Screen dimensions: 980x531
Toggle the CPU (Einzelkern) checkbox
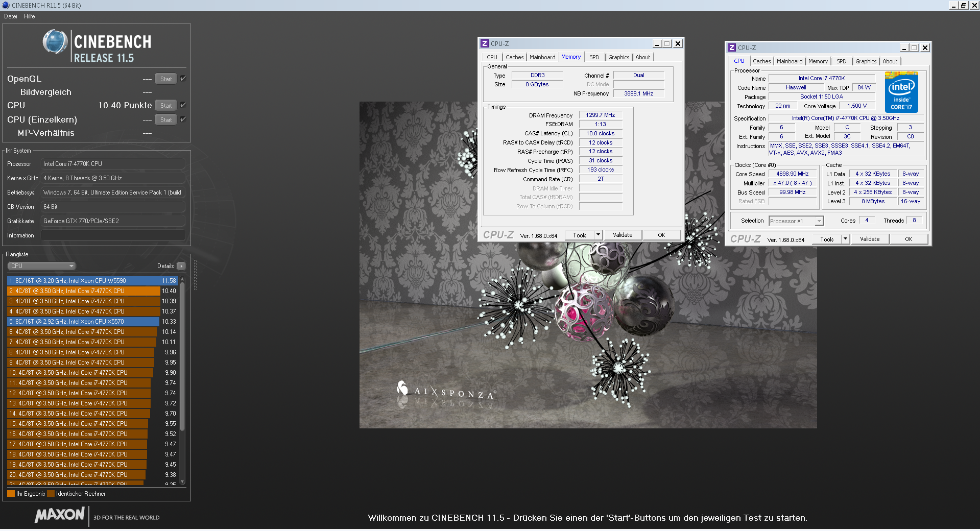183,119
